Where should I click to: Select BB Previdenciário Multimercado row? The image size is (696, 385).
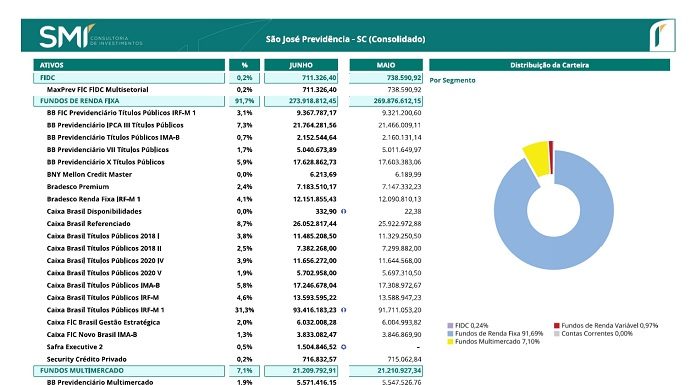100,381
